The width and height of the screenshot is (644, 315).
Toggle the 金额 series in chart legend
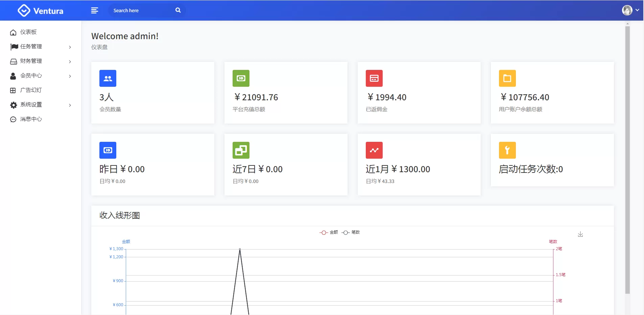tap(329, 232)
